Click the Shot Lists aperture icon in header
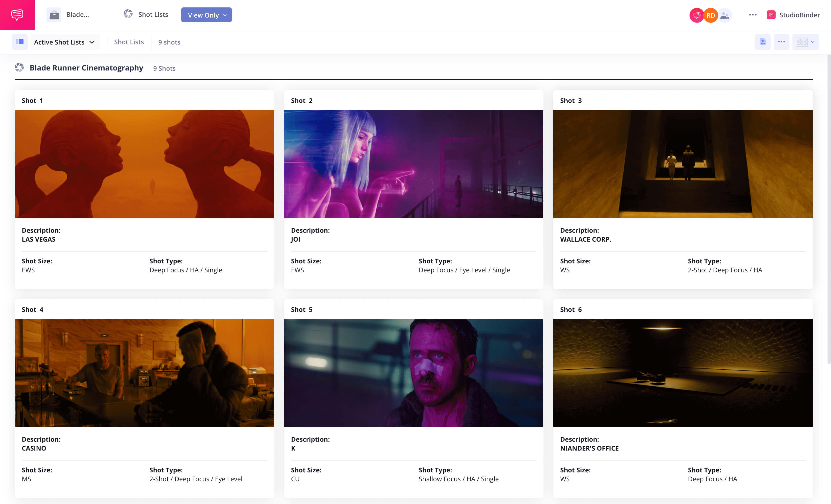 tap(128, 14)
